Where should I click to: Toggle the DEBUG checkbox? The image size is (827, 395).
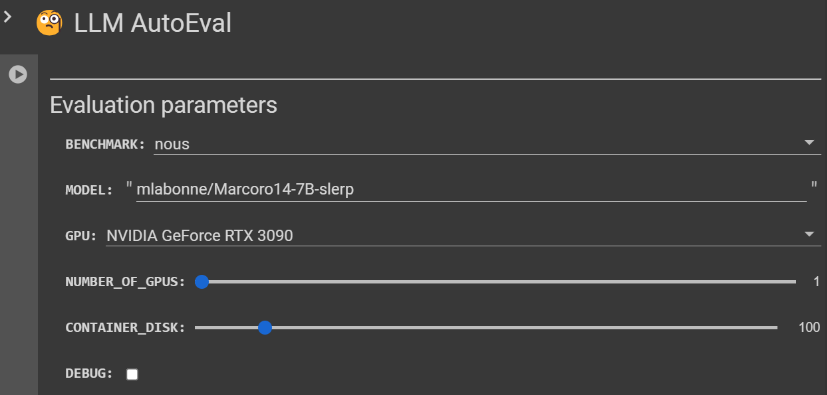click(132, 374)
